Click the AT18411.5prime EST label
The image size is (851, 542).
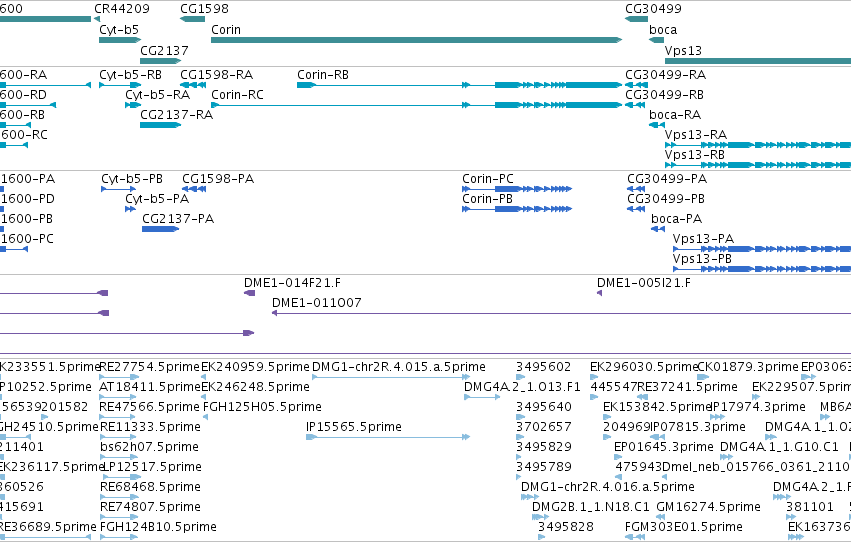[x=150, y=387]
